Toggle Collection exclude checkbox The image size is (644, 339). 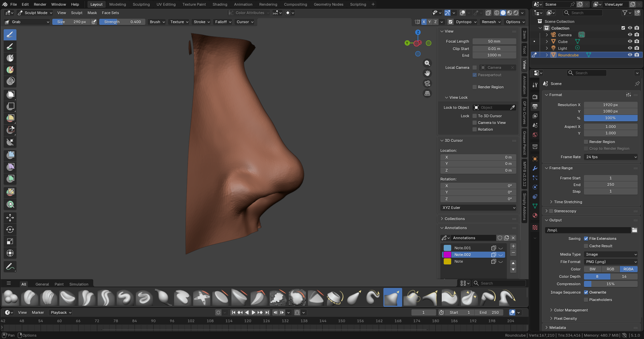[623, 28]
